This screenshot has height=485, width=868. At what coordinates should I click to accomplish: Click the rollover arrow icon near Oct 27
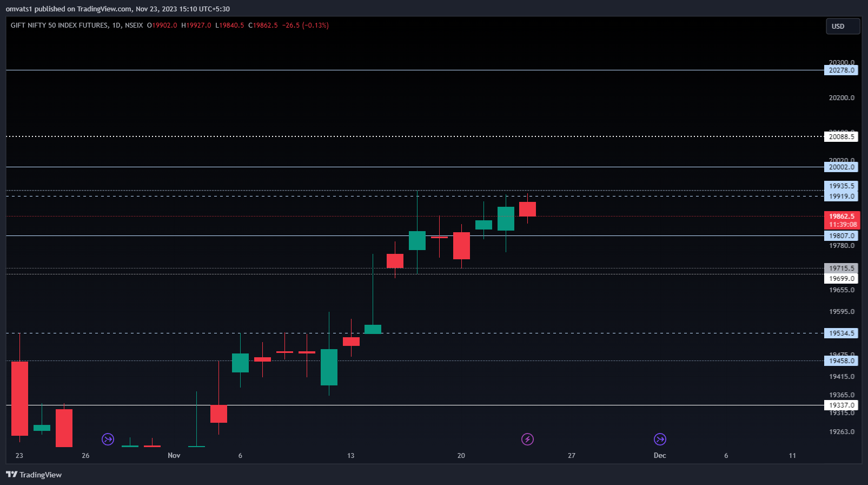[108, 439]
